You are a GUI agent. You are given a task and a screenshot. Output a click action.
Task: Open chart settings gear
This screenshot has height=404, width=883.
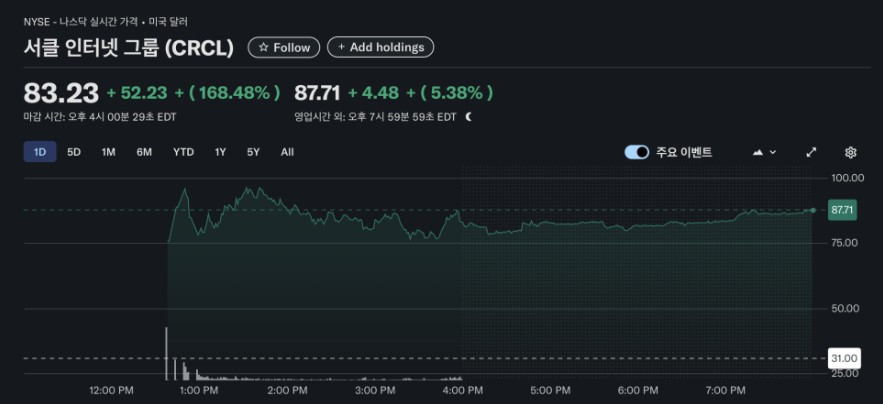(850, 152)
